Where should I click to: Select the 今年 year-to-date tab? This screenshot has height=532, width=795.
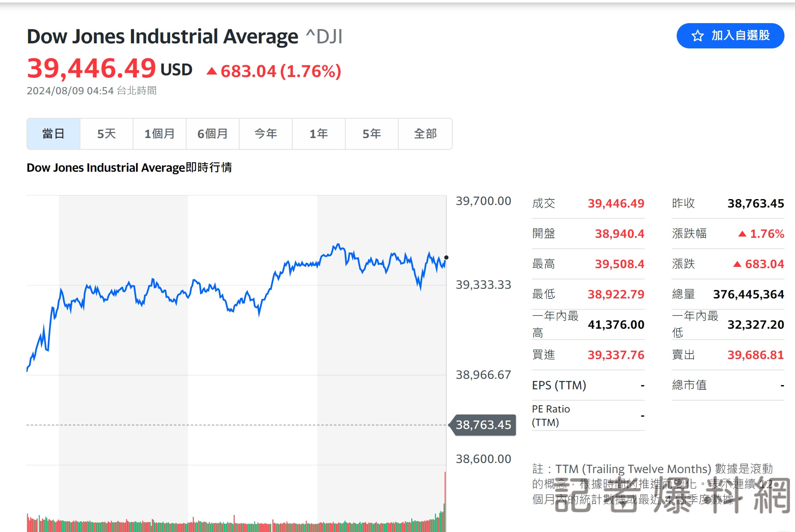pos(266,134)
